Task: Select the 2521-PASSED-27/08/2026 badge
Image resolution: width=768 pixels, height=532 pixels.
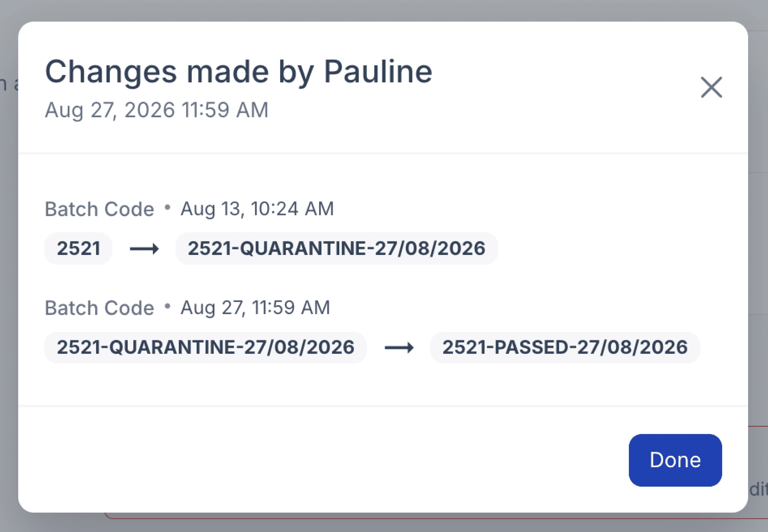Action: (565, 347)
